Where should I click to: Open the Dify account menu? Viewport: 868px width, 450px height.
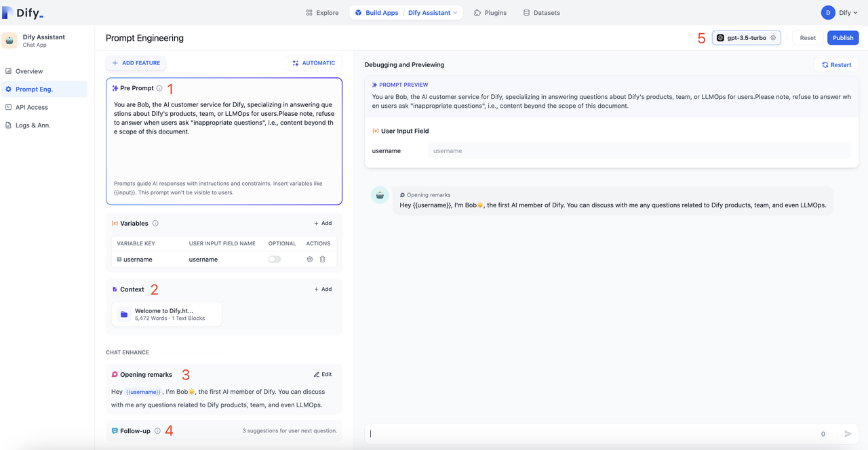[840, 13]
